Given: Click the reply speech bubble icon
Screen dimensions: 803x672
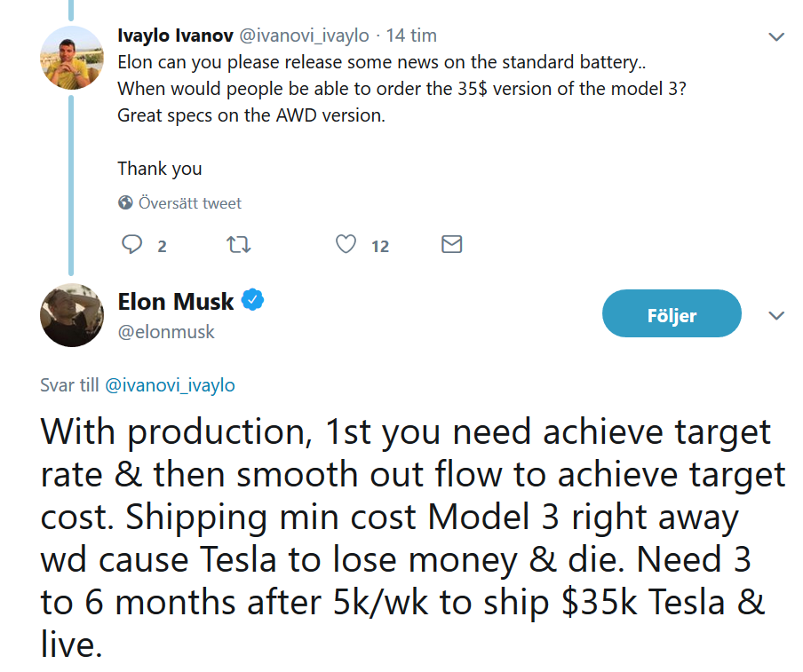Looking at the screenshot, I should [x=131, y=244].
